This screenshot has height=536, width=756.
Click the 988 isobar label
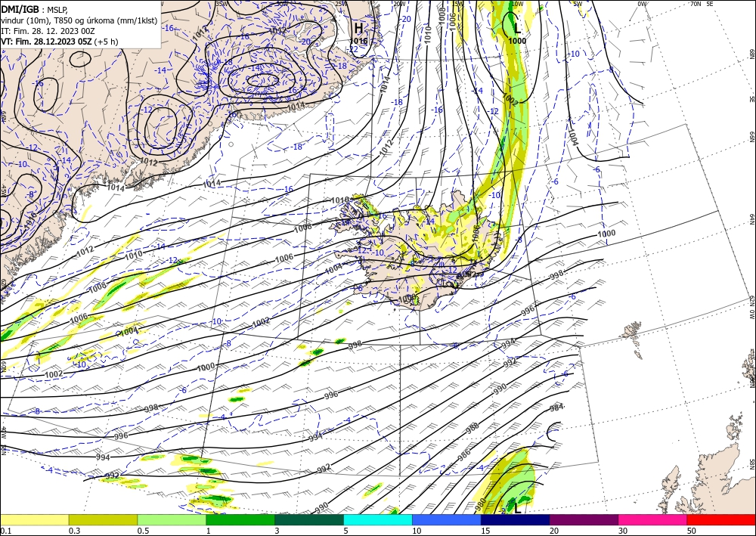pyautogui.click(x=472, y=428)
